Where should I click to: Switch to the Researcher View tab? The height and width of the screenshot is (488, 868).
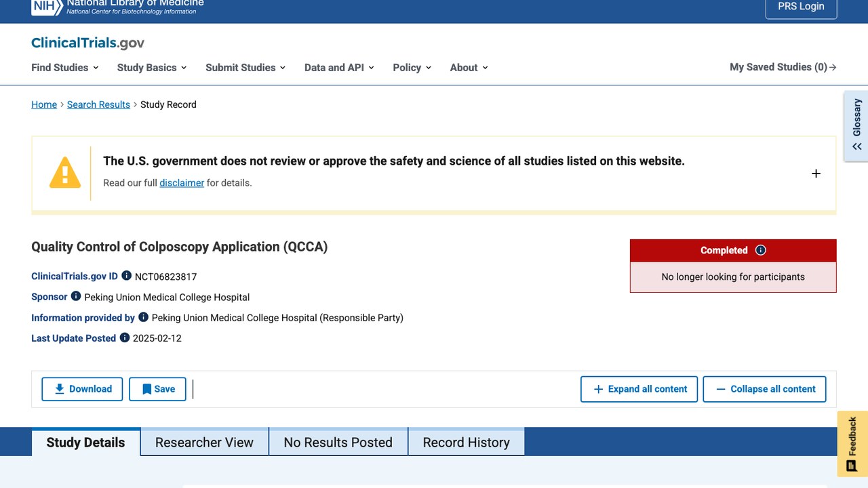point(204,443)
